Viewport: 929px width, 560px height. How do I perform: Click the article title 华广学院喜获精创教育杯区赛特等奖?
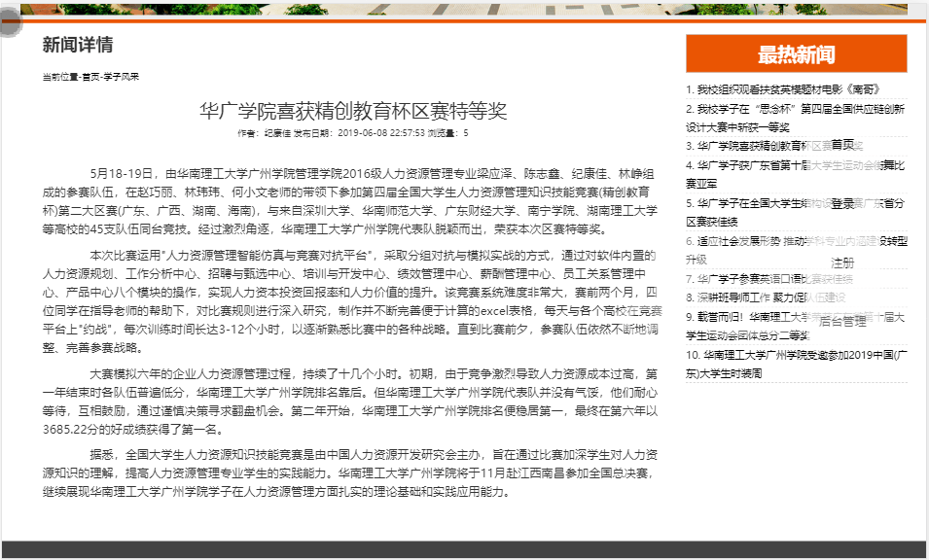click(x=353, y=110)
